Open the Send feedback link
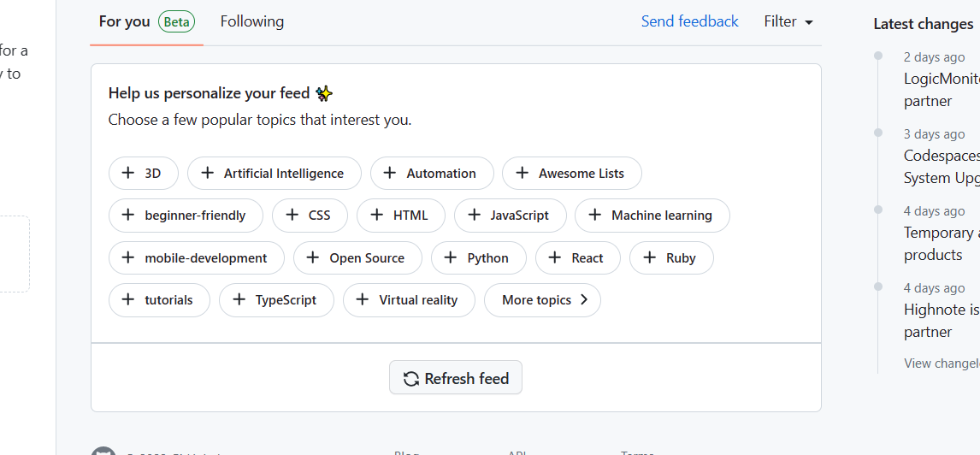This screenshot has height=455, width=980. 689,22
